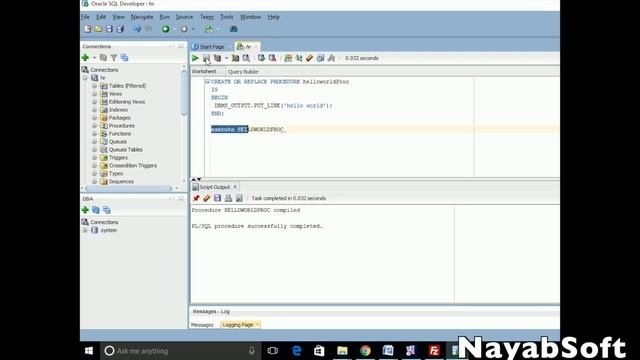Image resolution: width=640 pixels, height=360 pixels.
Task: Click the Forward navigation icon in the main toolbar
Action: [184, 29]
